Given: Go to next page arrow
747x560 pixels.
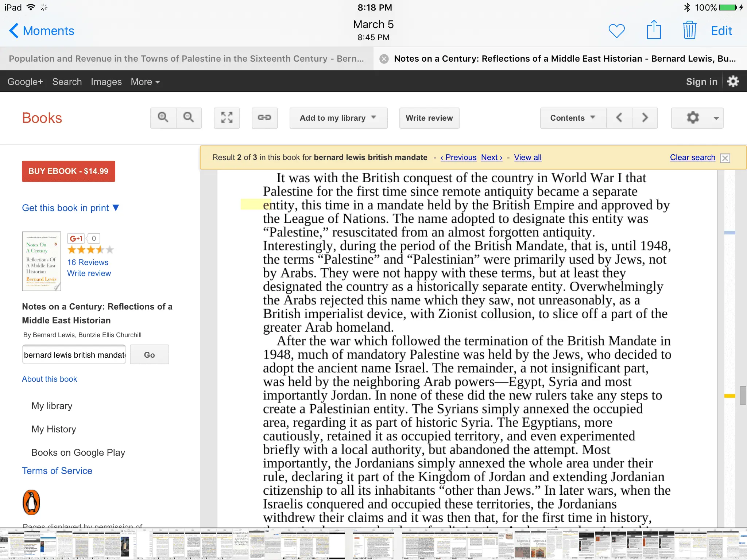Looking at the screenshot, I should 645,117.
